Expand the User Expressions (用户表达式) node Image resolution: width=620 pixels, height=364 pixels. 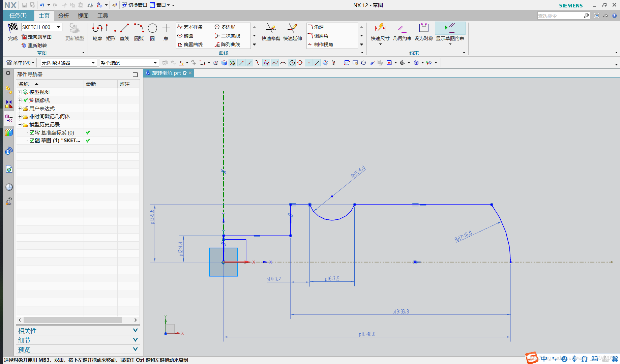(20, 108)
